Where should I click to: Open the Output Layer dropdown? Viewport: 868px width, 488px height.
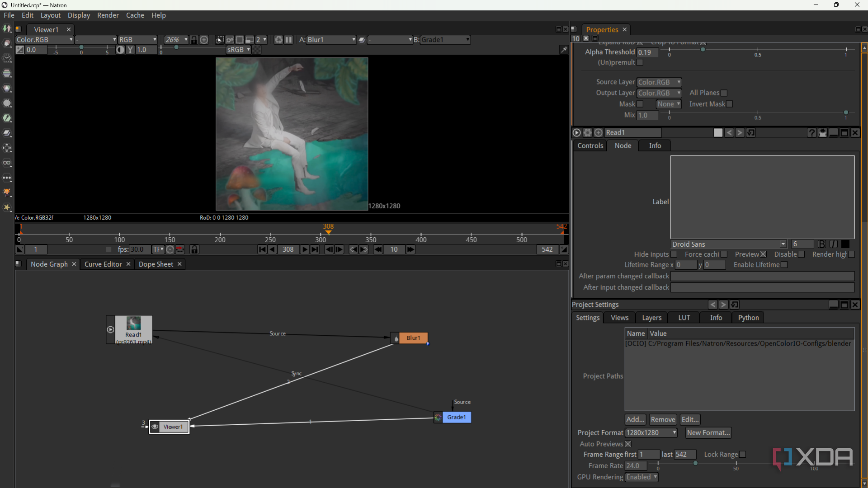(x=659, y=93)
